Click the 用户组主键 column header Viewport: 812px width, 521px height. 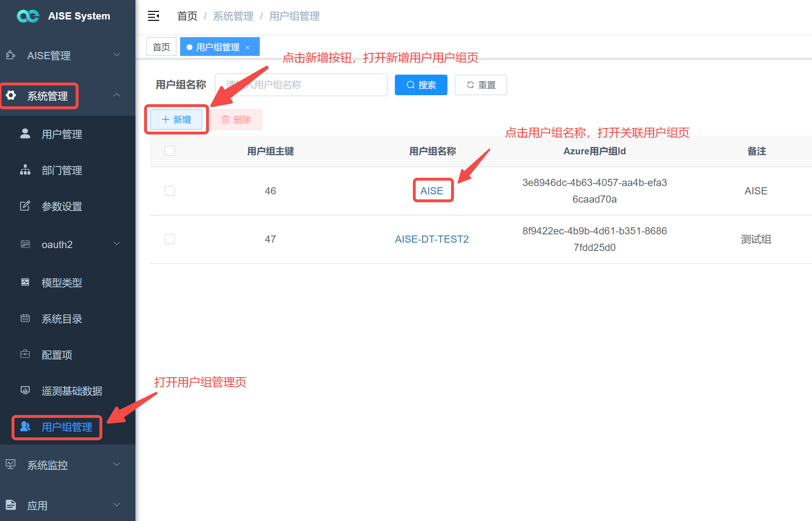coord(271,151)
